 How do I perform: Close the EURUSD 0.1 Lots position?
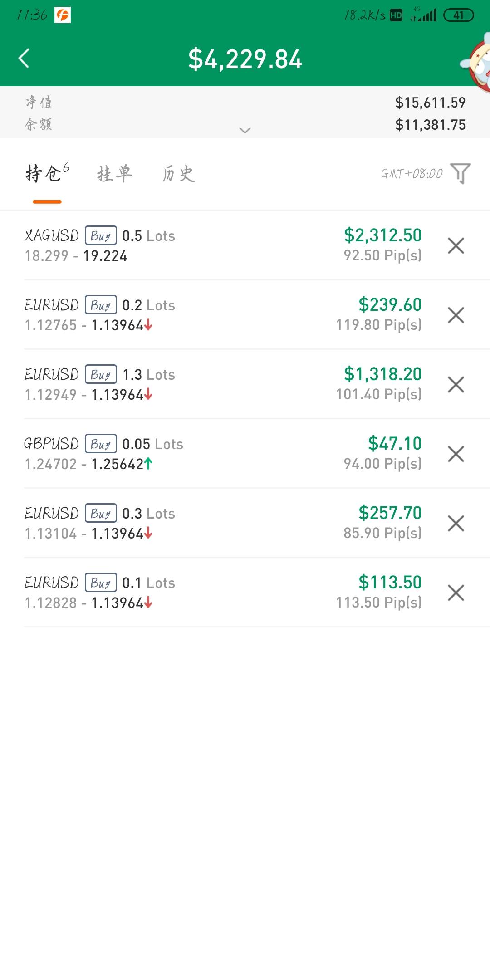456,593
